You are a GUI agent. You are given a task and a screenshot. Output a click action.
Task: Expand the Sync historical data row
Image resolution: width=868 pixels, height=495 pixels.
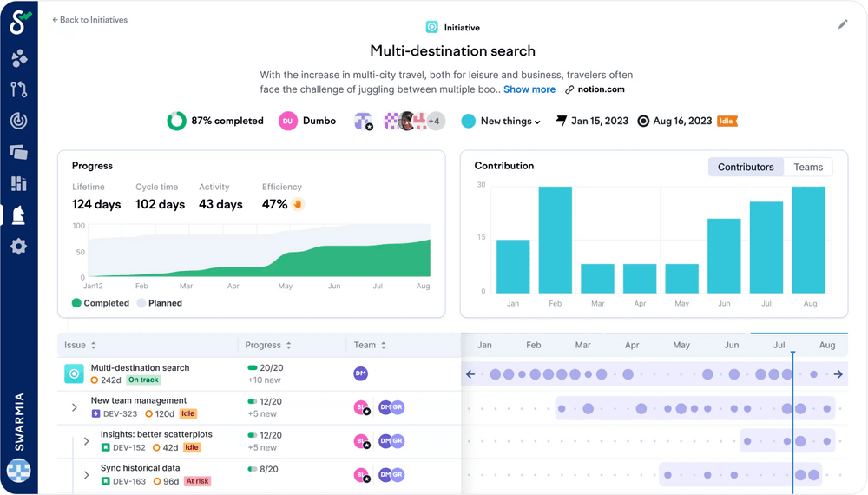[86, 475]
